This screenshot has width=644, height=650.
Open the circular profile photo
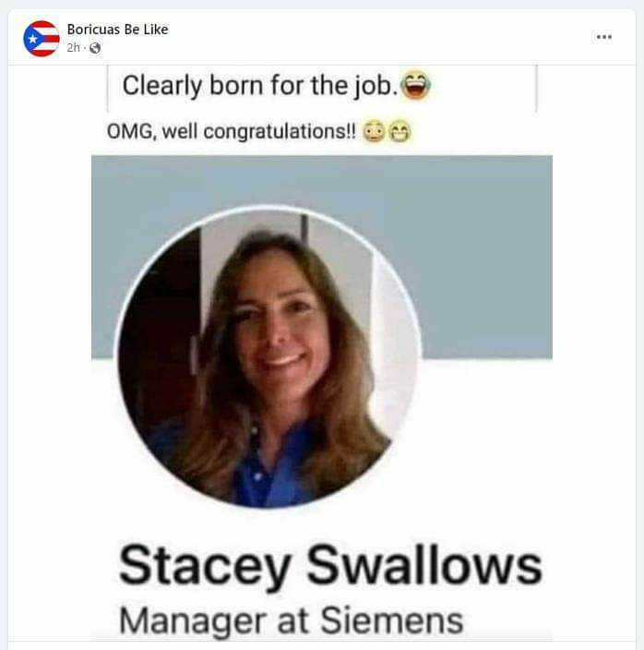pos(268,357)
